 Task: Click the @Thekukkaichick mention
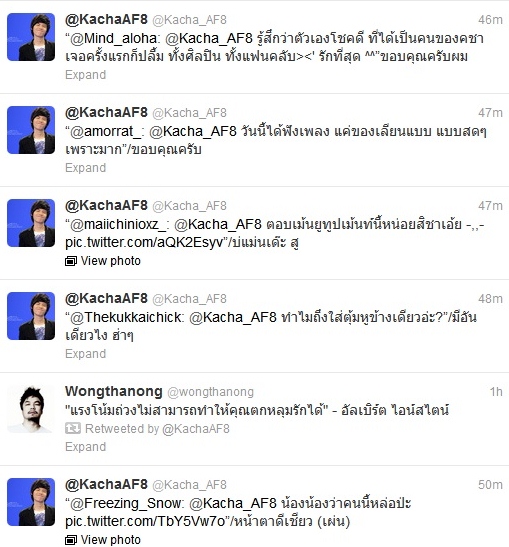[126, 317]
